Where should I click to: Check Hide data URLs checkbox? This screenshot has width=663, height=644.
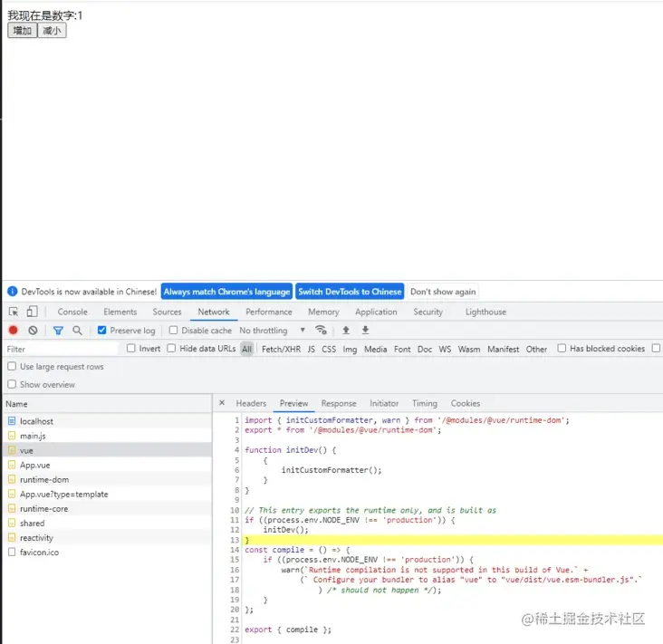pos(171,349)
